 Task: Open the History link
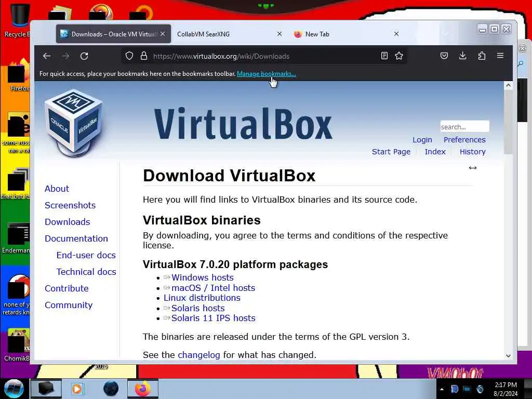pyautogui.click(x=473, y=152)
